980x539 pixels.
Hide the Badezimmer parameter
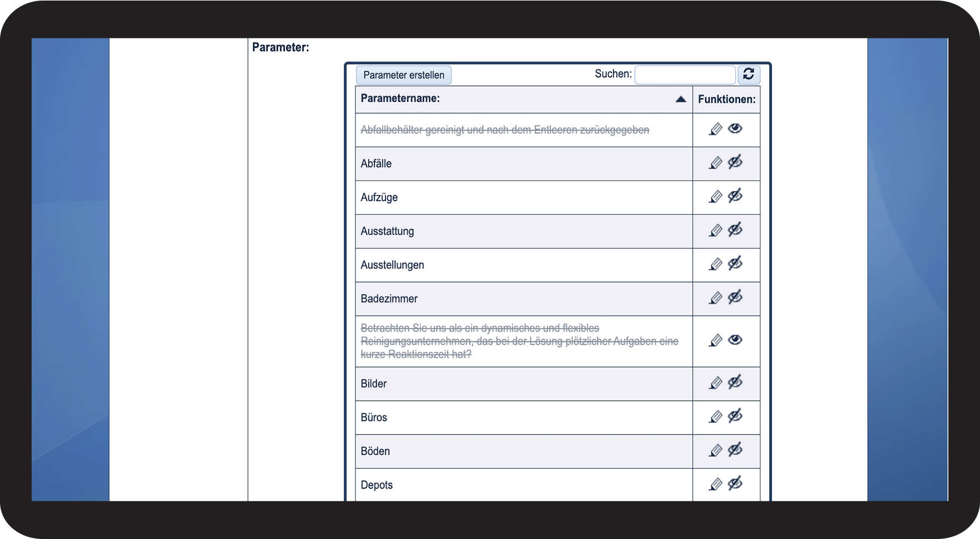[x=735, y=298]
